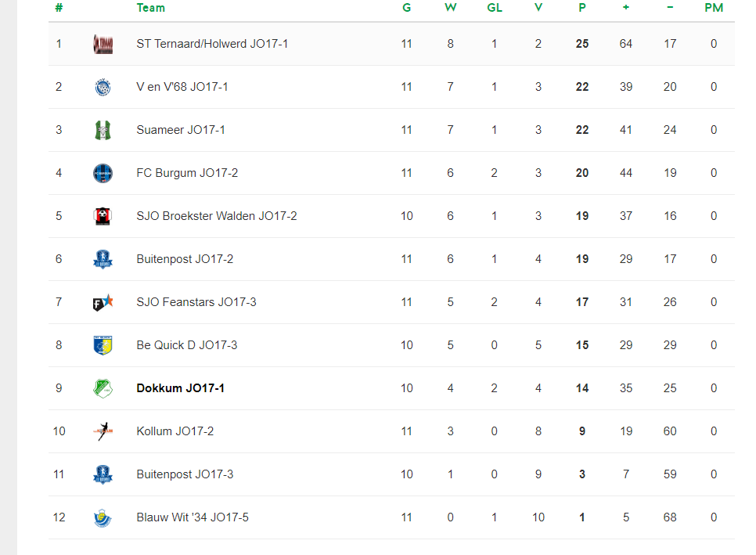The width and height of the screenshot is (756, 555).
Task: Open Blauw Wit '34 JO17-5 team link
Action: 193,517
